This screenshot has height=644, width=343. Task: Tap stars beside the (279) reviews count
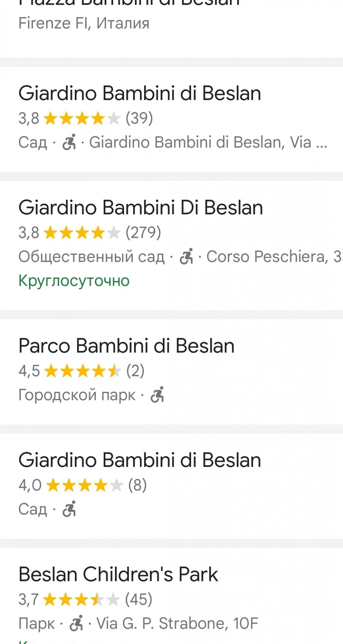82,232
